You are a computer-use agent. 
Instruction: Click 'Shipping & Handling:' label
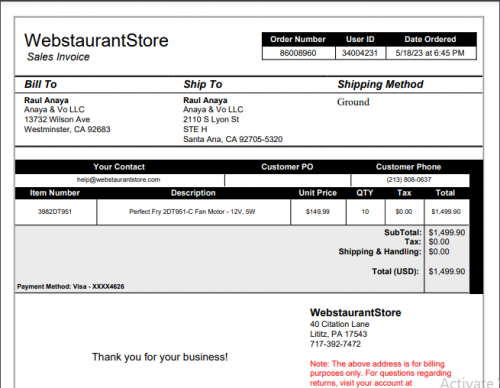[x=380, y=252]
